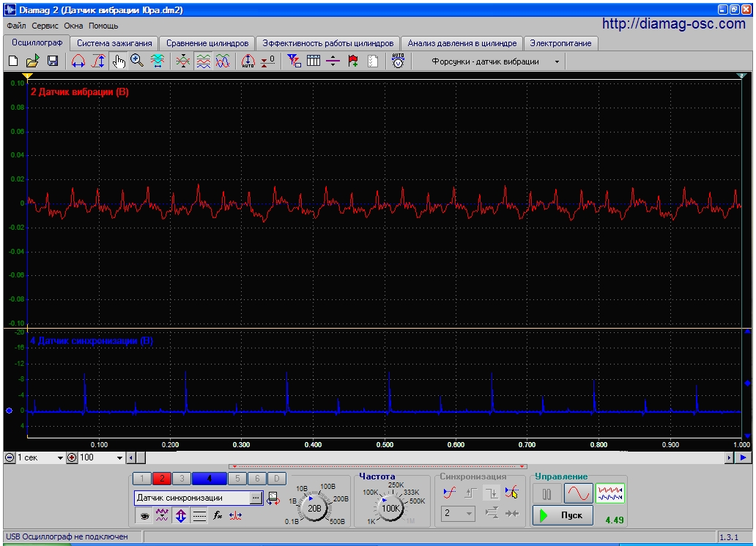Adjust the 100K frequency knob
This screenshot has width=756, height=546.
[x=390, y=508]
